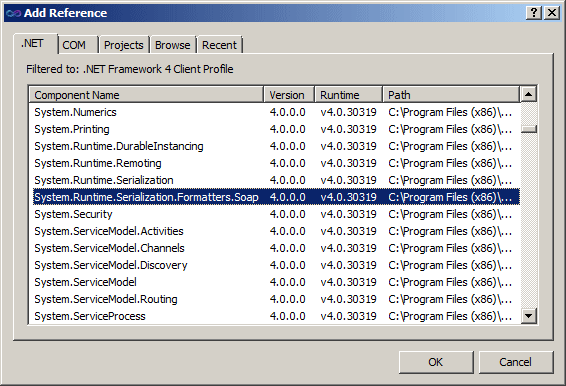Sort by Path column header
This screenshot has height=386, width=566.
pyautogui.click(x=451, y=95)
